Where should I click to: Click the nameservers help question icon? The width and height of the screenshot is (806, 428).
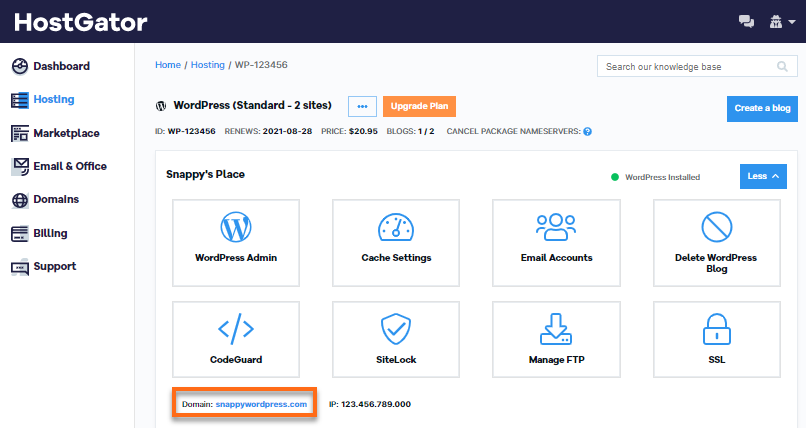(588, 132)
